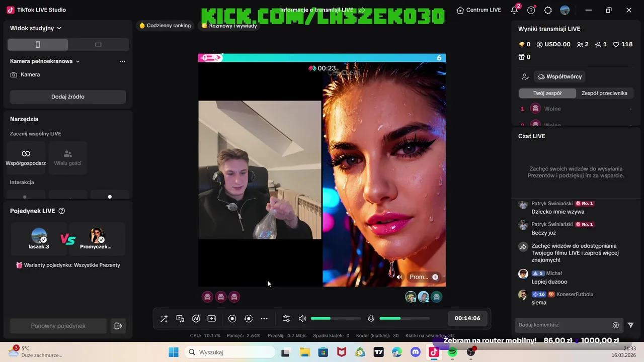Open Windows Start menu
Screen dimensions: 644x362
pyautogui.click(x=174, y=352)
